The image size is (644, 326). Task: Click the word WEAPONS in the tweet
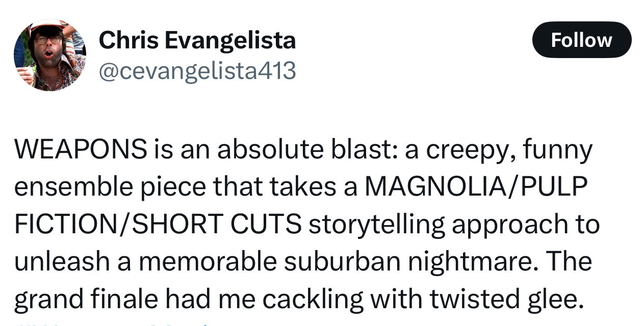[81, 150]
